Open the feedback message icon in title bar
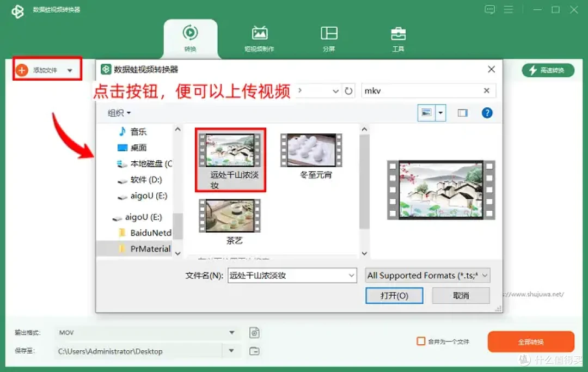Viewport: 588px width, 372px height. click(489, 9)
